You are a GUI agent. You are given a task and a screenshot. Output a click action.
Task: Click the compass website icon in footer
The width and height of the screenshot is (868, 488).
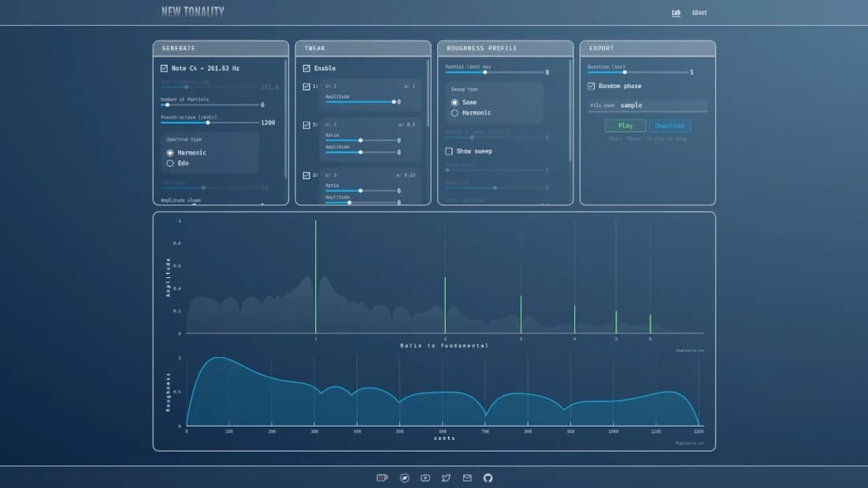[x=404, y=478]
